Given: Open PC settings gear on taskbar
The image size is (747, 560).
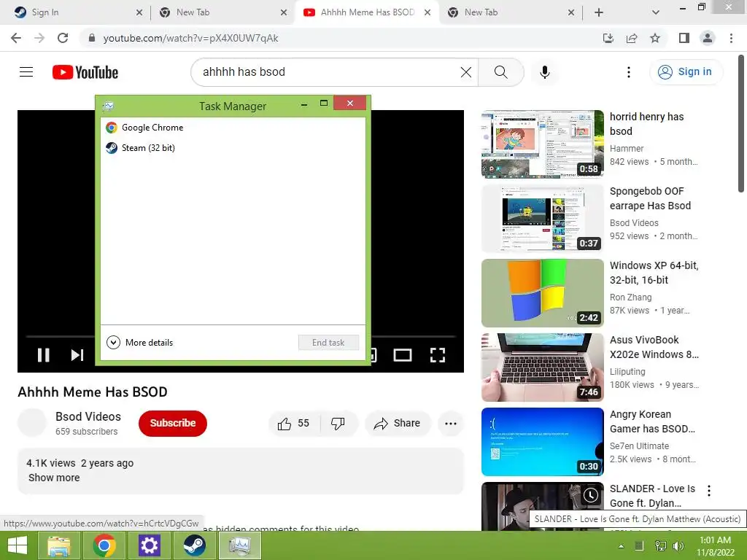Looking at the screenshot, I should click(149, 545).
